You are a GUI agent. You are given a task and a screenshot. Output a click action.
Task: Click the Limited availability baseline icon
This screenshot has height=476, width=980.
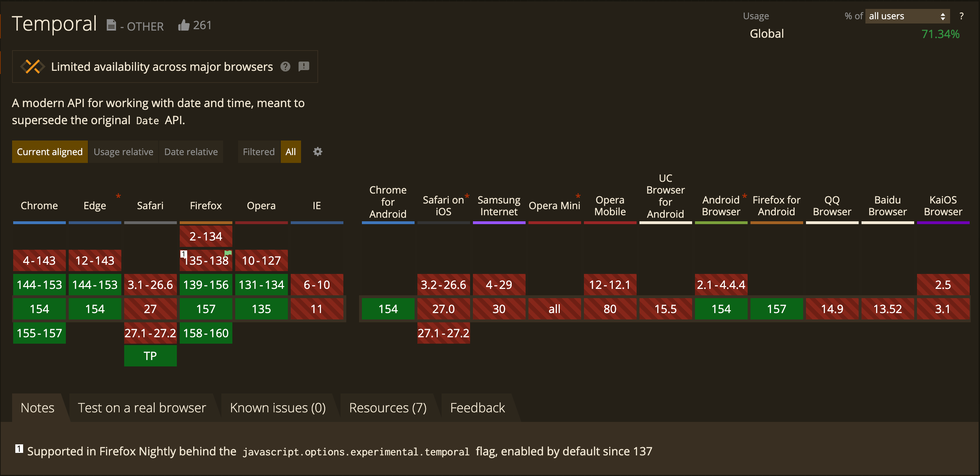tap(32, 67)
